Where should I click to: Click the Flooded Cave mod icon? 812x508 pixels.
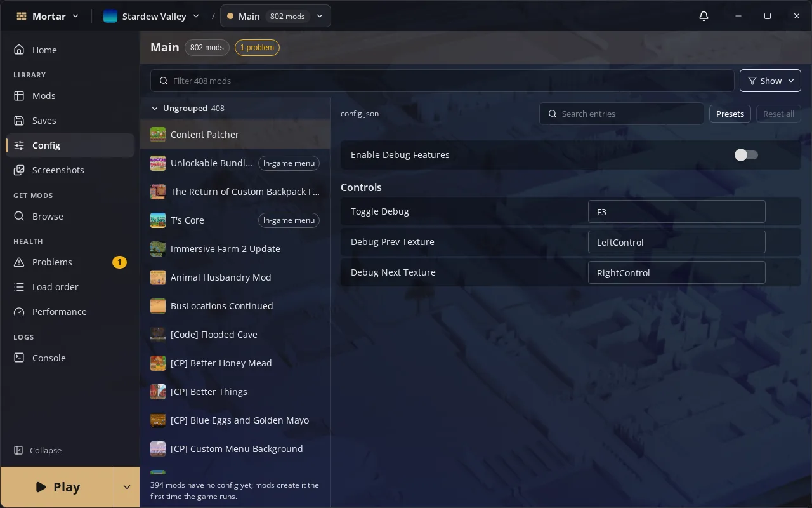point(158,335)
